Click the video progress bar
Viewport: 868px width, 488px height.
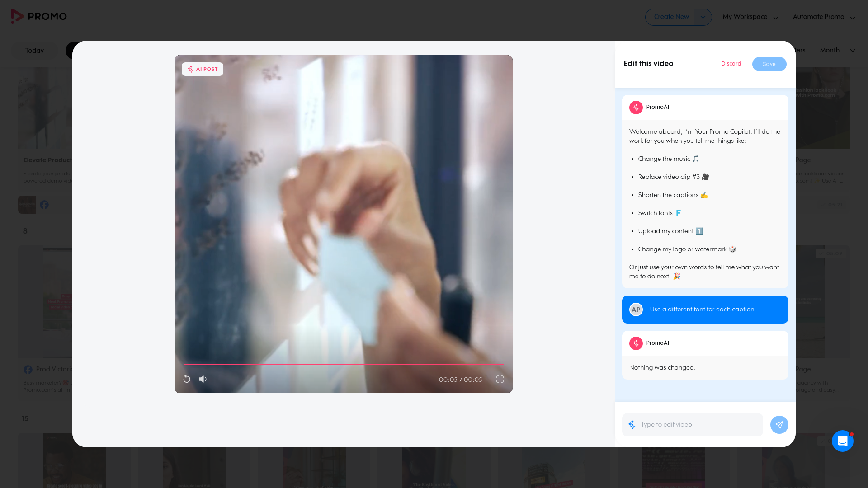pos(343,364)
